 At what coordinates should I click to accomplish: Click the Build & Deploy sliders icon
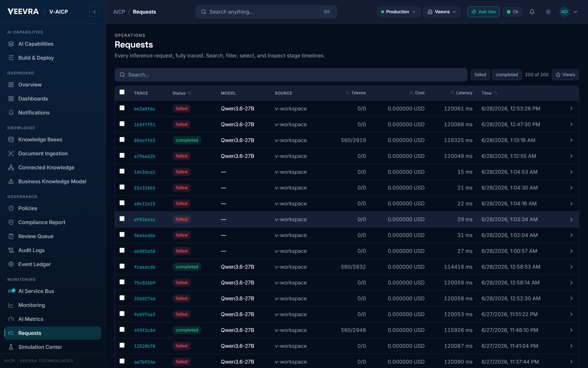(11, 58)
